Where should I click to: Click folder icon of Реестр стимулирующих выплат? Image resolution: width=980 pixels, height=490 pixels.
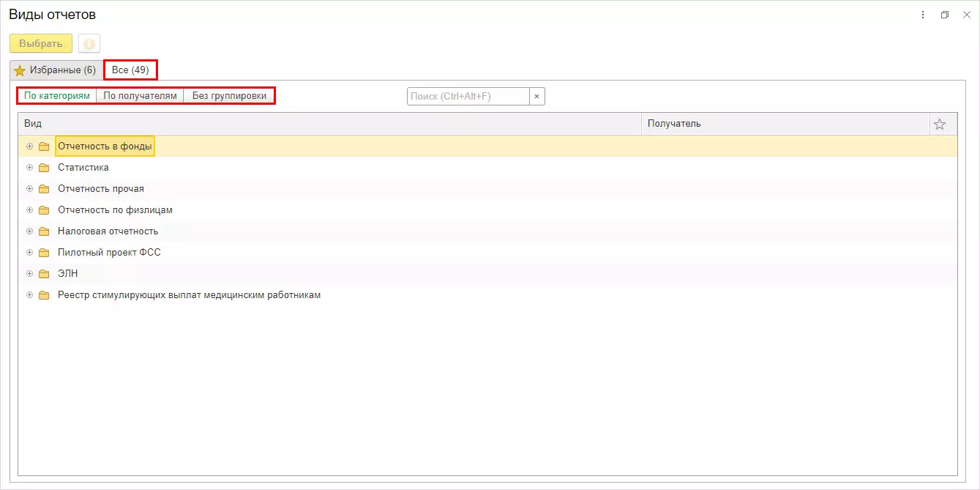(x=44, y=295)
